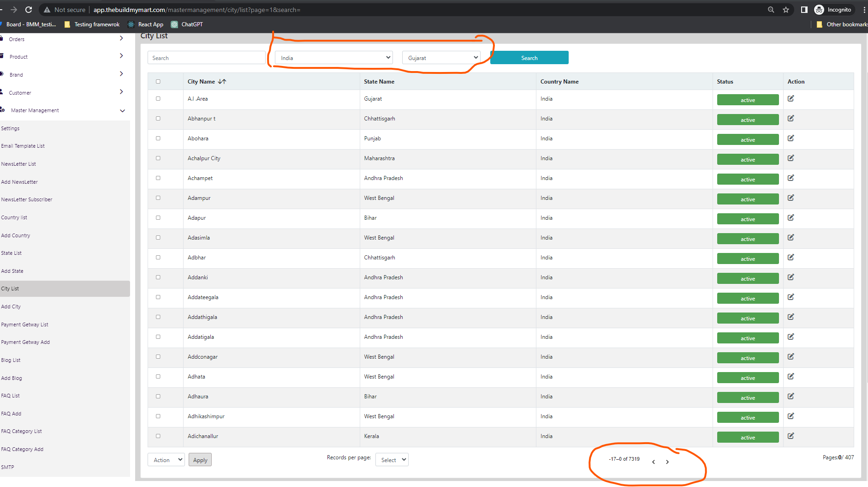Edit the Adampur city row

(x=791, y=198)
